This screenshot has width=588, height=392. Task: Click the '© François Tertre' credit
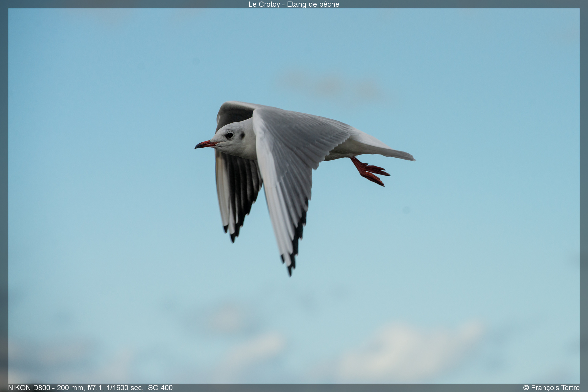pyautogui.click(x=551, y=388)
